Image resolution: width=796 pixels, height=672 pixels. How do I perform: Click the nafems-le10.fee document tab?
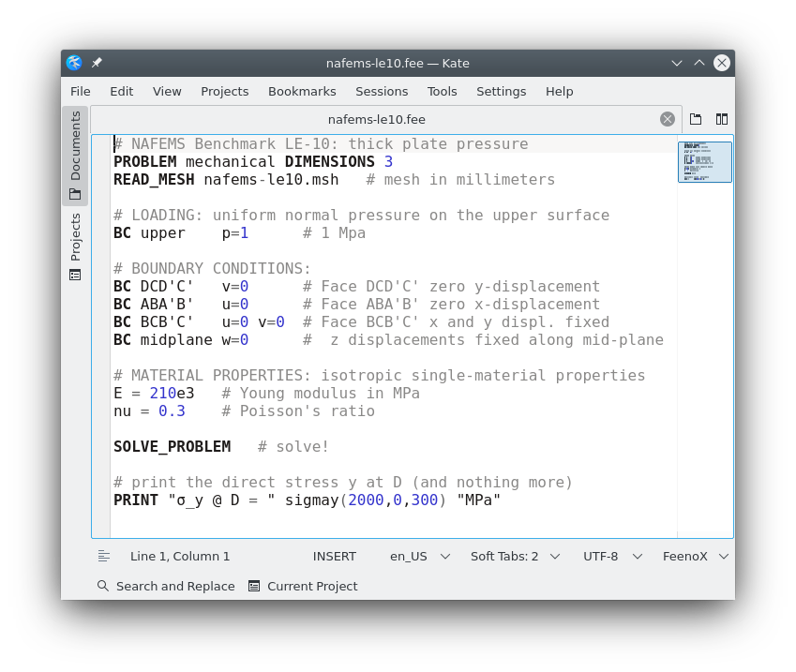coord(376,119)
